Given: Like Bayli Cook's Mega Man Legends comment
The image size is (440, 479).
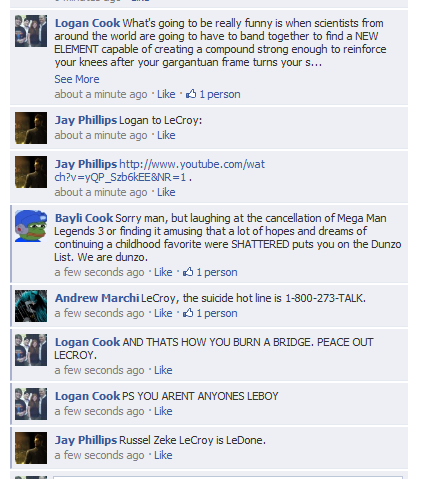Looking at the screenshot, I should 163,272.
